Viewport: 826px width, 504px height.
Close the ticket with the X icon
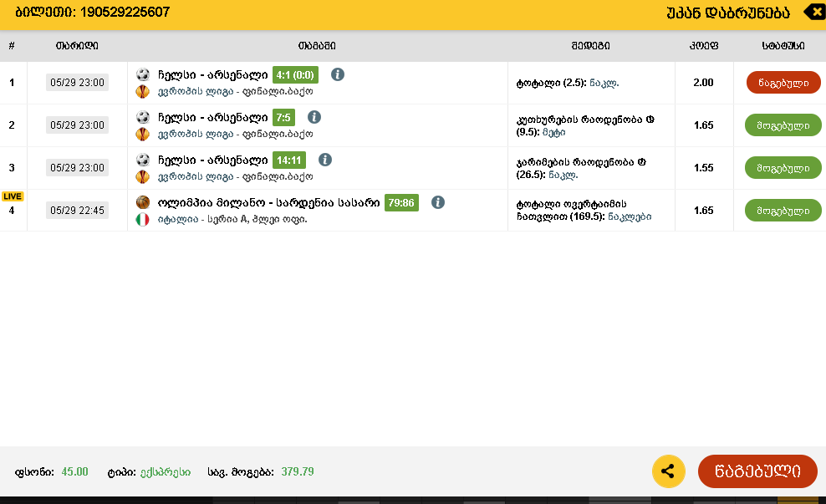tap(815, 12)
